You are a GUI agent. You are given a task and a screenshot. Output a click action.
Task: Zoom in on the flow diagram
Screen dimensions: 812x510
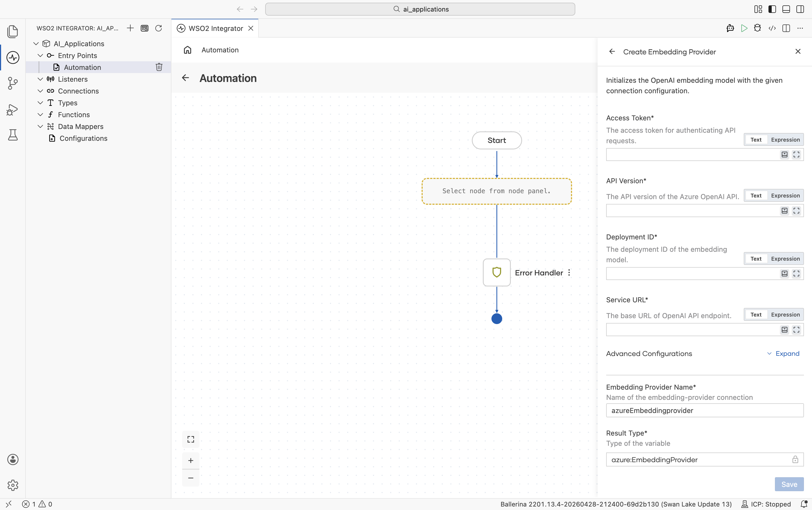(x=191, y=460)
